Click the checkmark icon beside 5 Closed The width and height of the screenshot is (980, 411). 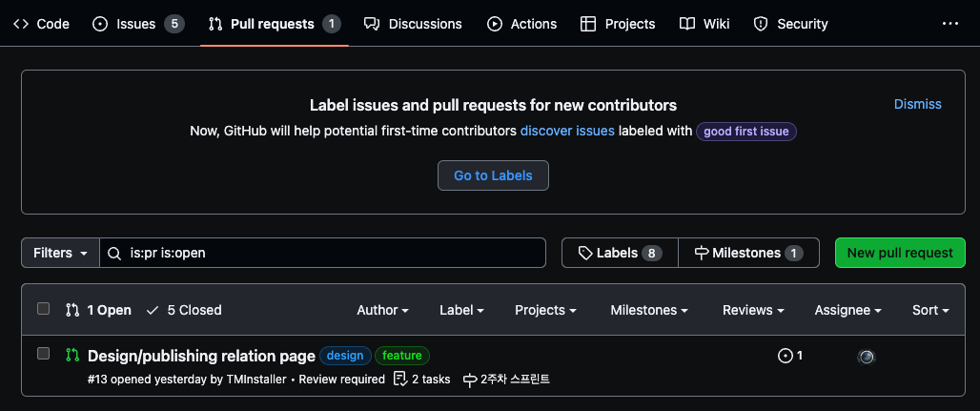(x=153, y=310)
